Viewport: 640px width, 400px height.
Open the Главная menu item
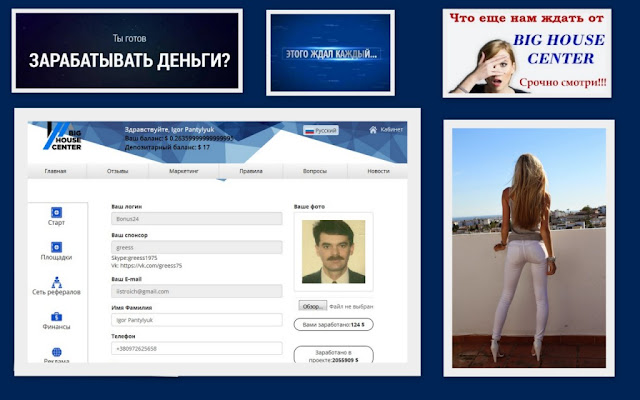pos(56,171)
